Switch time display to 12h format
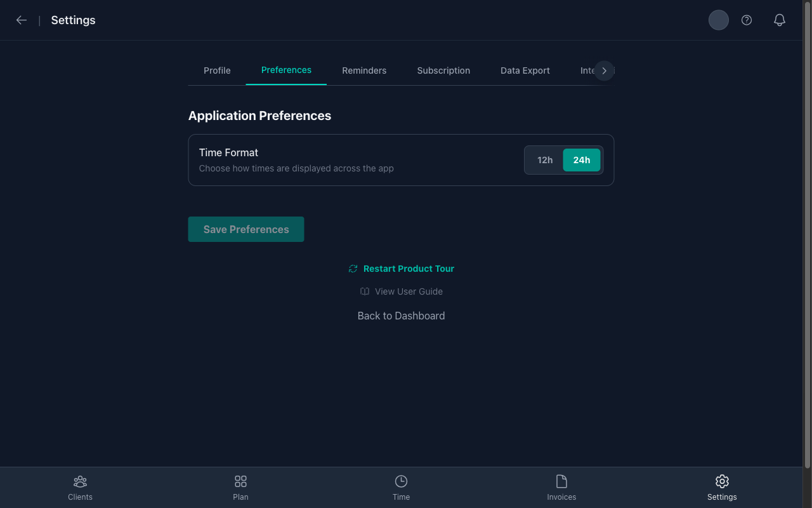 544,159
